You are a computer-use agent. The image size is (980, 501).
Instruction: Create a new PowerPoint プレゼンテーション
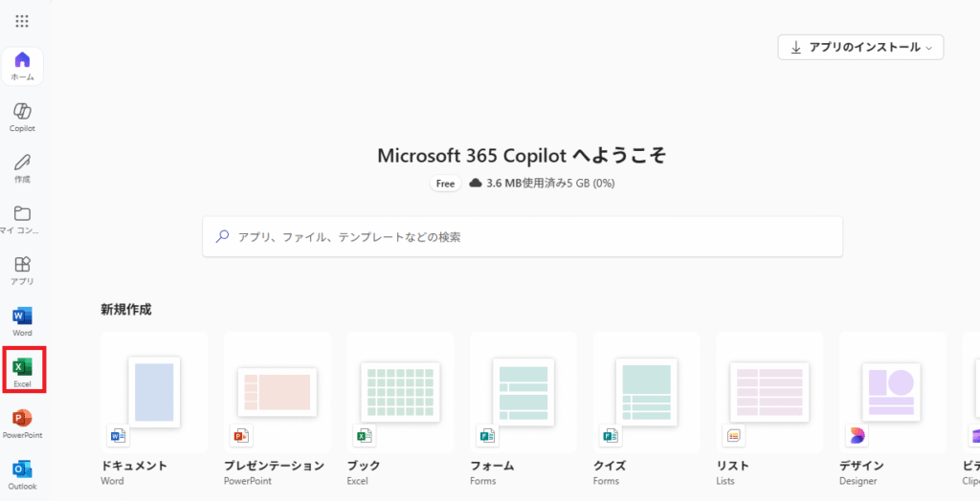click(277, 410)
